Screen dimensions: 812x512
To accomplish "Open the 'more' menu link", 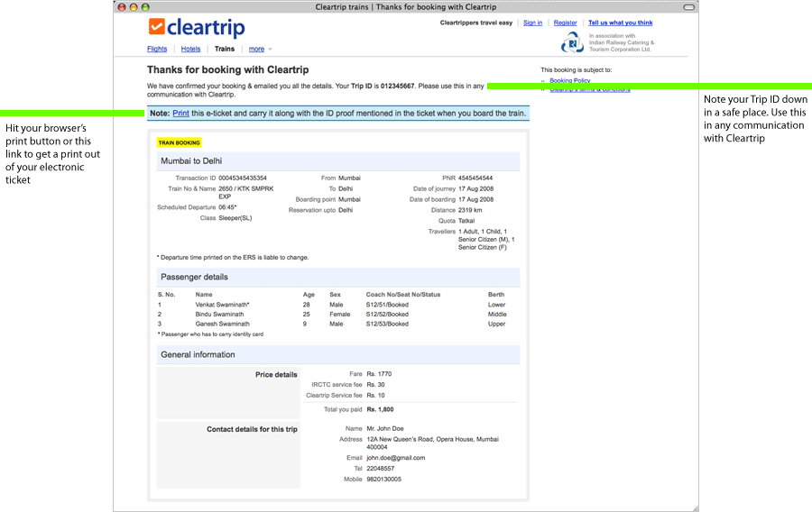I will pos(256,49).
